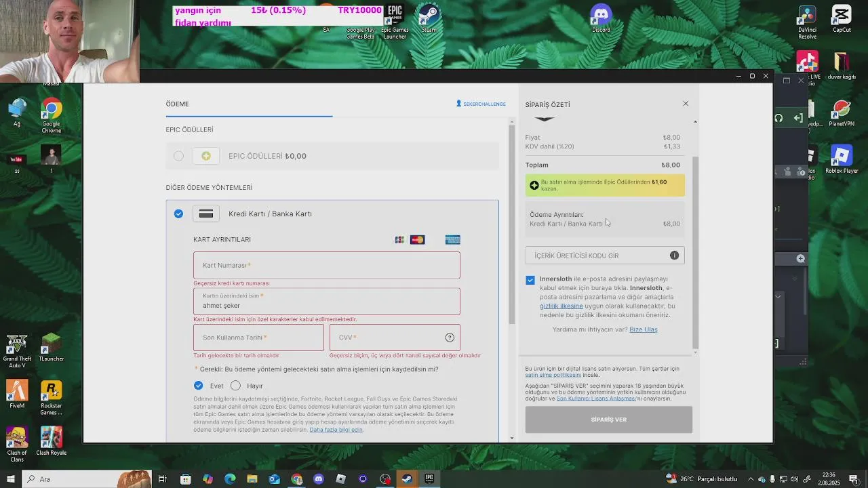The height and width of the screenshot is (488, 868).
Task: Click the Epic Games icon in the taskbar
Action: [x=429, y=479]
